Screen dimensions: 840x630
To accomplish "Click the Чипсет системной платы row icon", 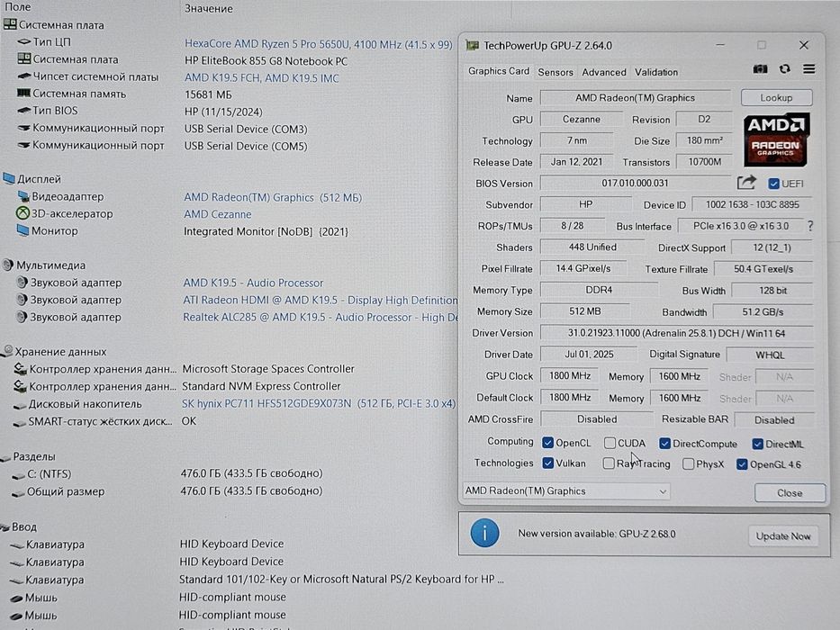I will pyautogui.click(x=24, y=76).
